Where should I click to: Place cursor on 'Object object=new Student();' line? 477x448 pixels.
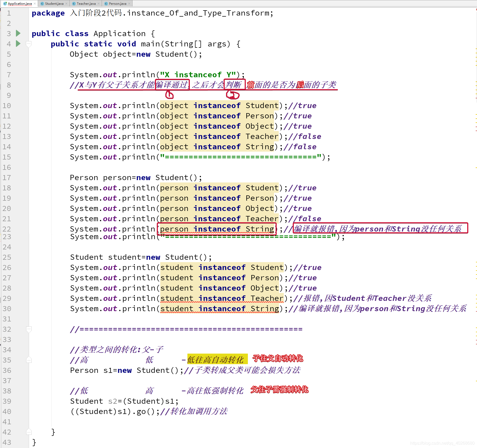(x=136, y=54)
